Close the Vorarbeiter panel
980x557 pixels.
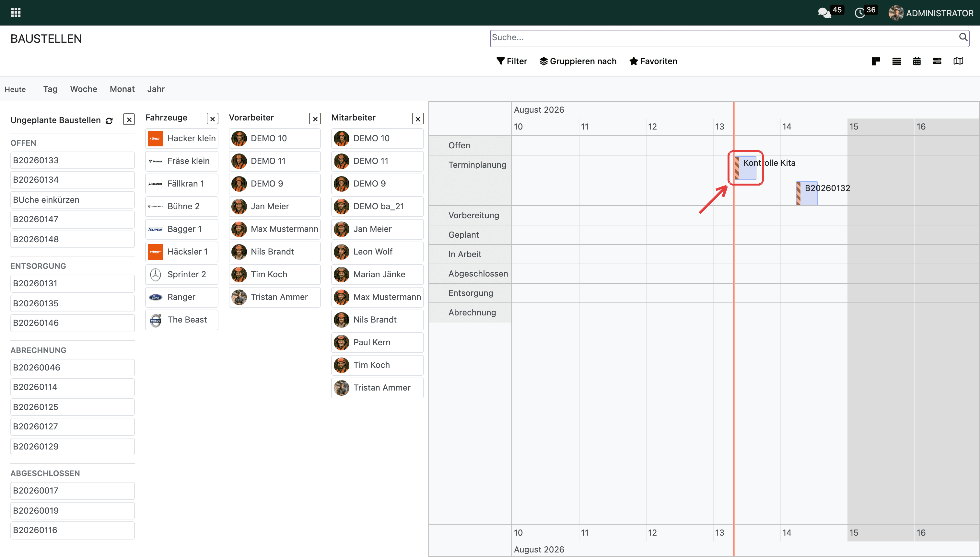pos(315,119)
